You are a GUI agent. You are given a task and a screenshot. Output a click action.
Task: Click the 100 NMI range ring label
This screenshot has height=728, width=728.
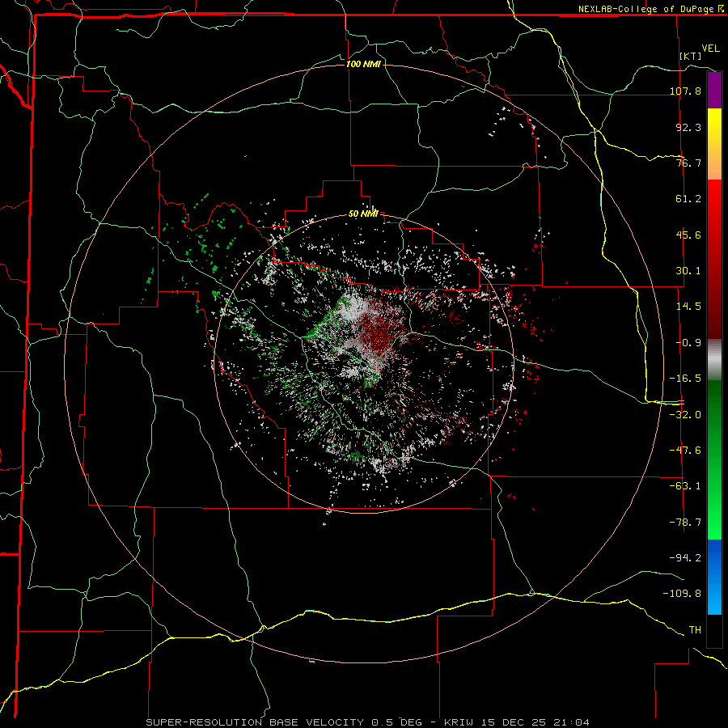(x=363, y=64)
